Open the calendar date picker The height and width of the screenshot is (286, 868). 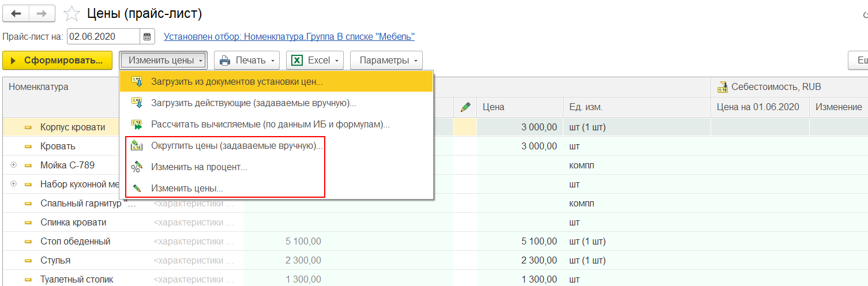pyautogui.click(x=148, y=37)
